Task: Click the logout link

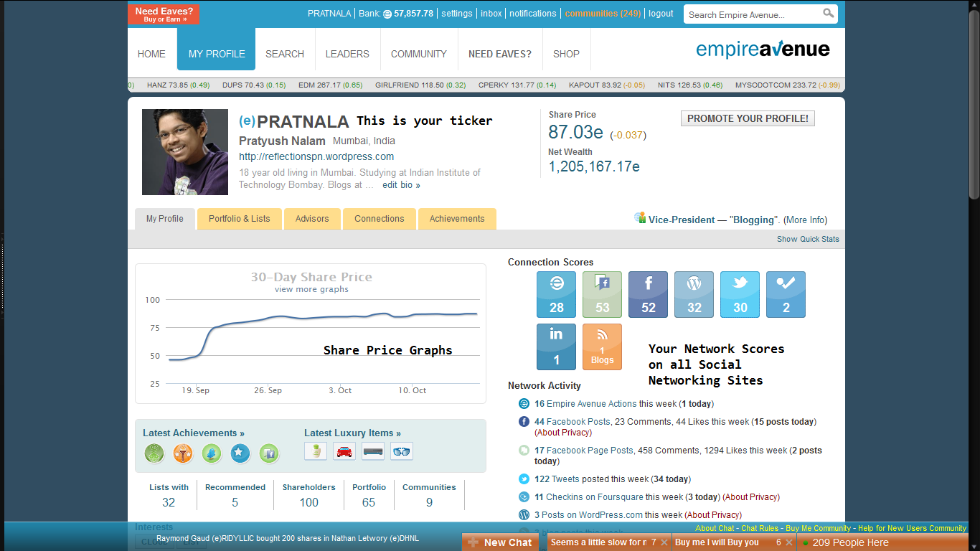Action: pyautogui.click(x=661, y=14)
